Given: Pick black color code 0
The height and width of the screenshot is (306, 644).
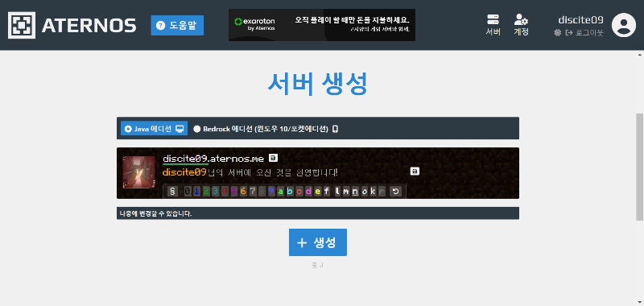Looking at the screenshot, I should [x=188, y=192].
